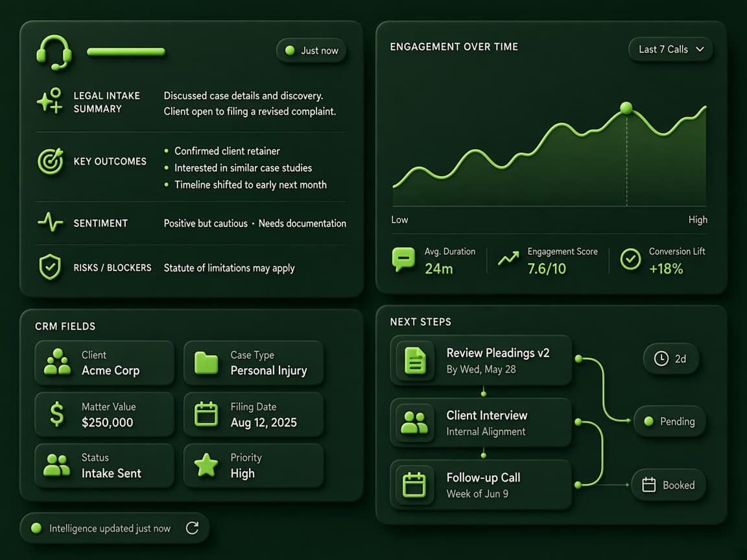The height and width of the screenshot is (560, 747).
Task: Click the 7.6/10 engagement score value
Action: point(547,269)
